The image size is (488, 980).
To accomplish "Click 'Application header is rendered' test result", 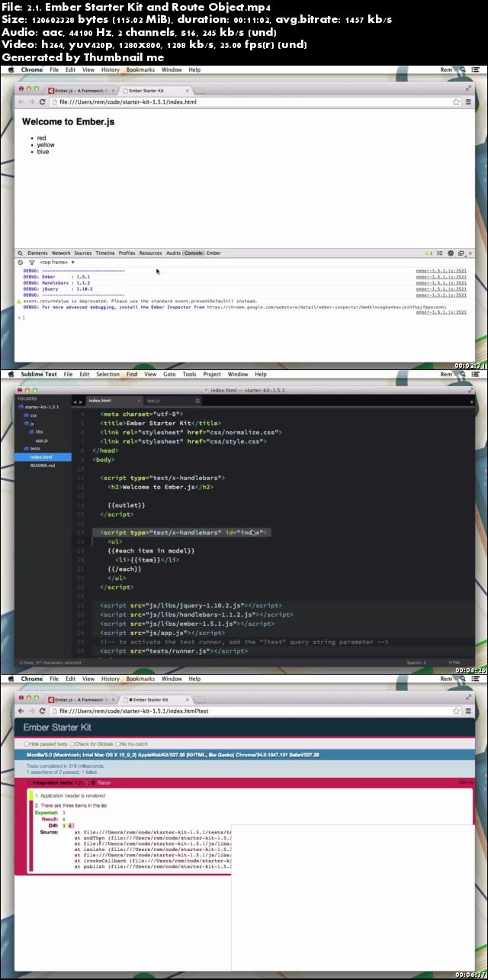I will pos(69,796).
